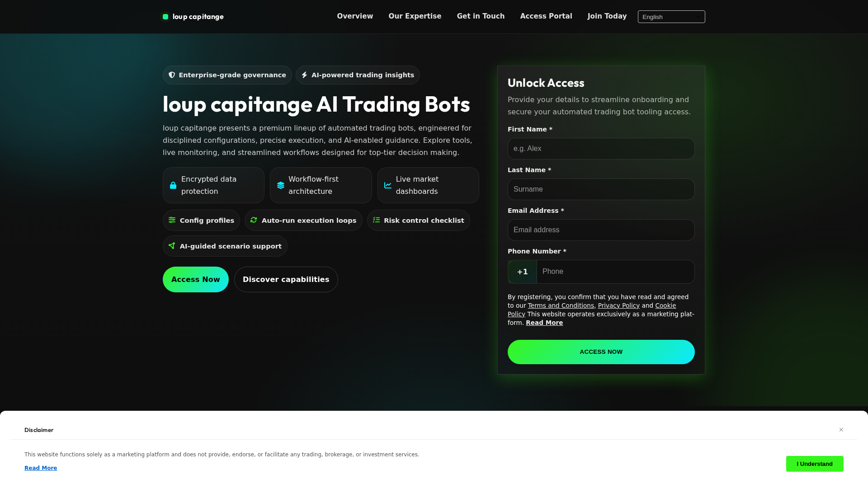
Task: Click the chart icon beside Live market dashboards
Action: 388,185
